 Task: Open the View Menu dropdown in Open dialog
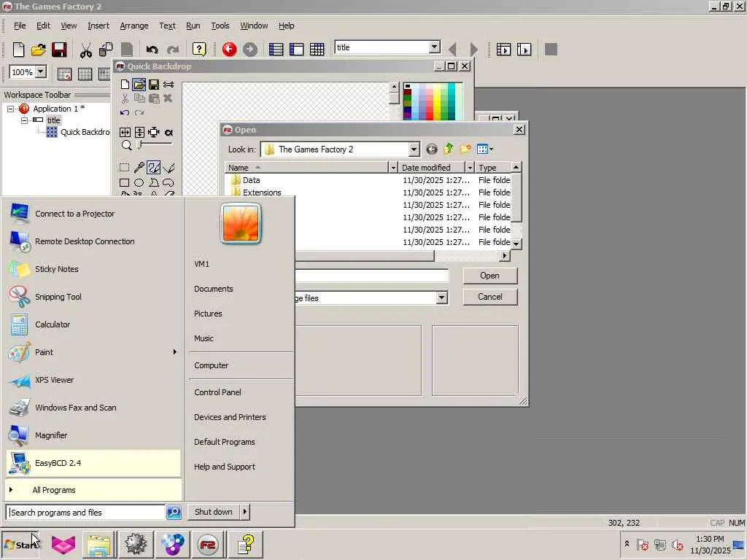point(485,149)
